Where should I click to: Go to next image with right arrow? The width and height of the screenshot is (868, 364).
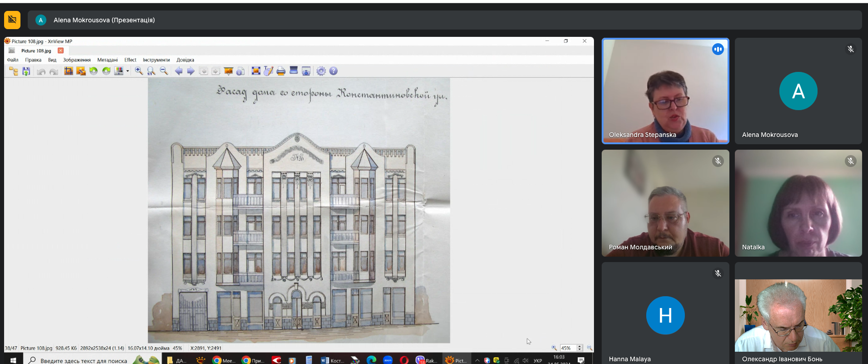point(191,71)
